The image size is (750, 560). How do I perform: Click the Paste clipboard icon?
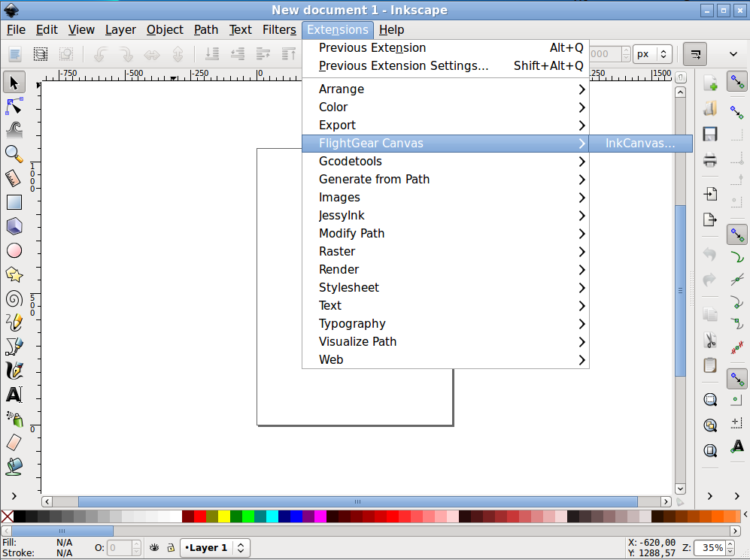(710, 365)
